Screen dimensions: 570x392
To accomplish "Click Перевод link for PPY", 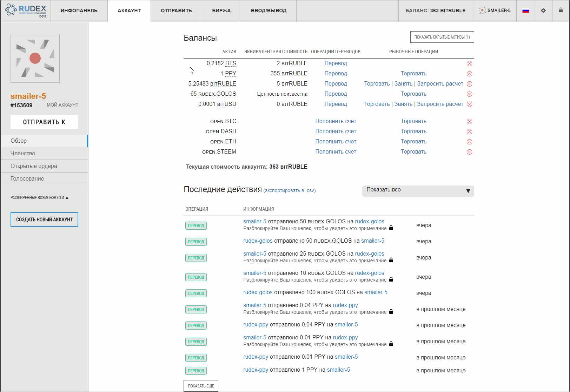I will 336,73.
